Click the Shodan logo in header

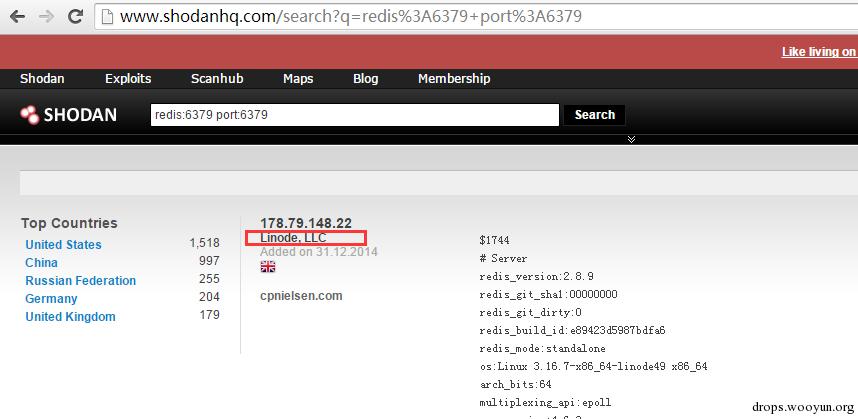pos(68,115)
